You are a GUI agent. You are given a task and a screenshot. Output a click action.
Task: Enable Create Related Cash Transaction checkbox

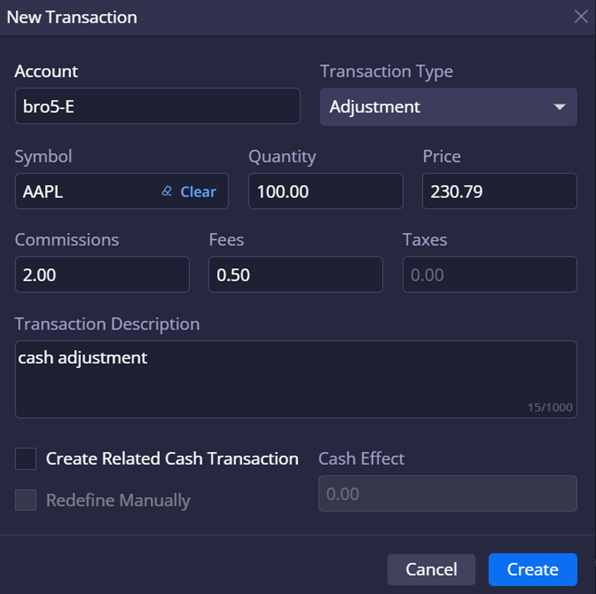[25, 459]
